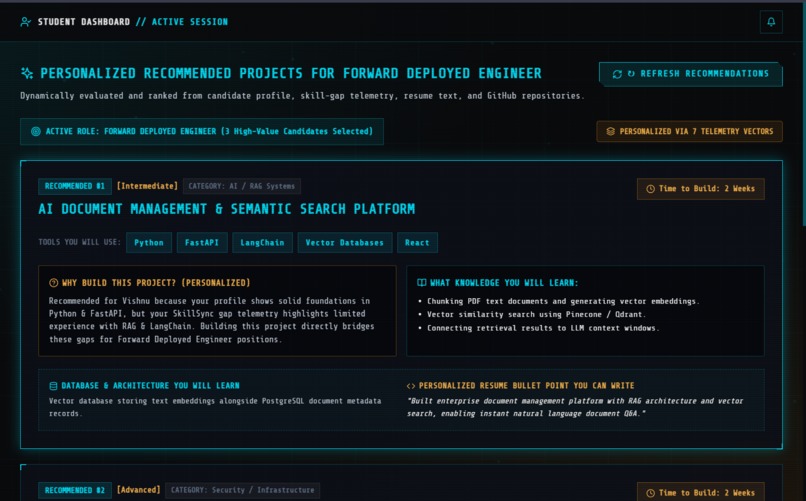The image size is (806, 501).
Task: Click Active Session breadcrumb text
Action: 190,22
